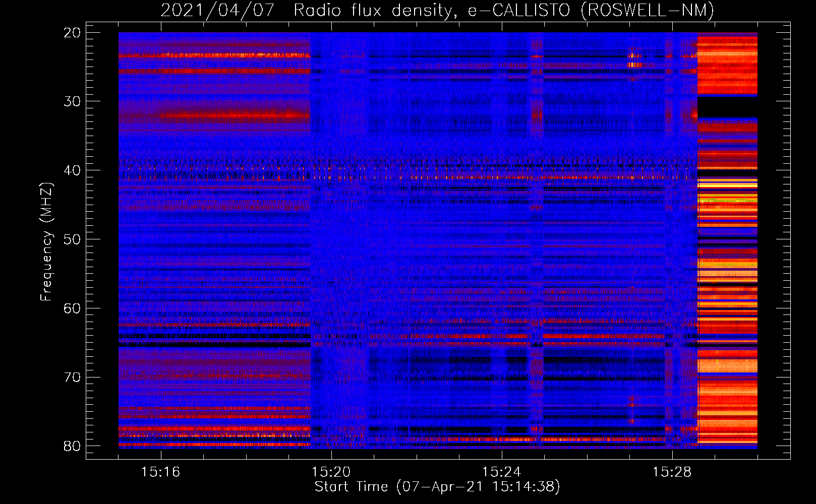The height and width of the screenshot is (504, 816).
Task: Click the 15:20 time tick label
Action: [x=331, y=472]
